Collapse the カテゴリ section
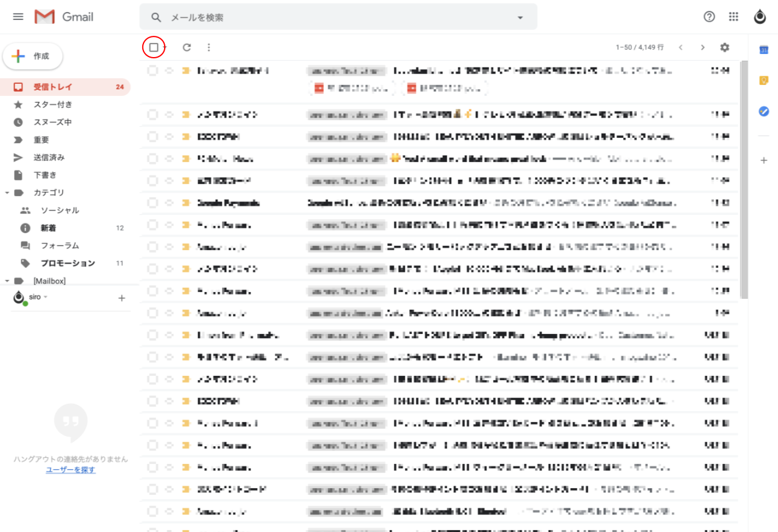This screenshot has height=532, width=778. coord(7,193)
